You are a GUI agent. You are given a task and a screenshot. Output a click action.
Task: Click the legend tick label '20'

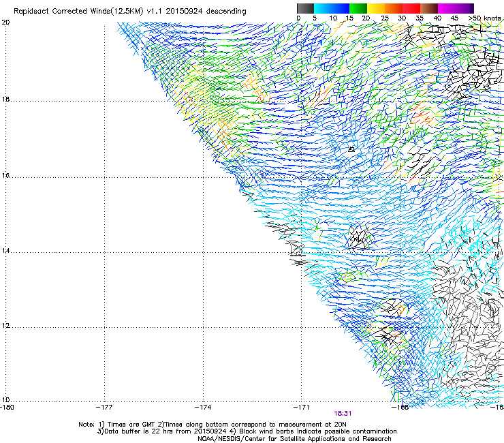(366, 18)
